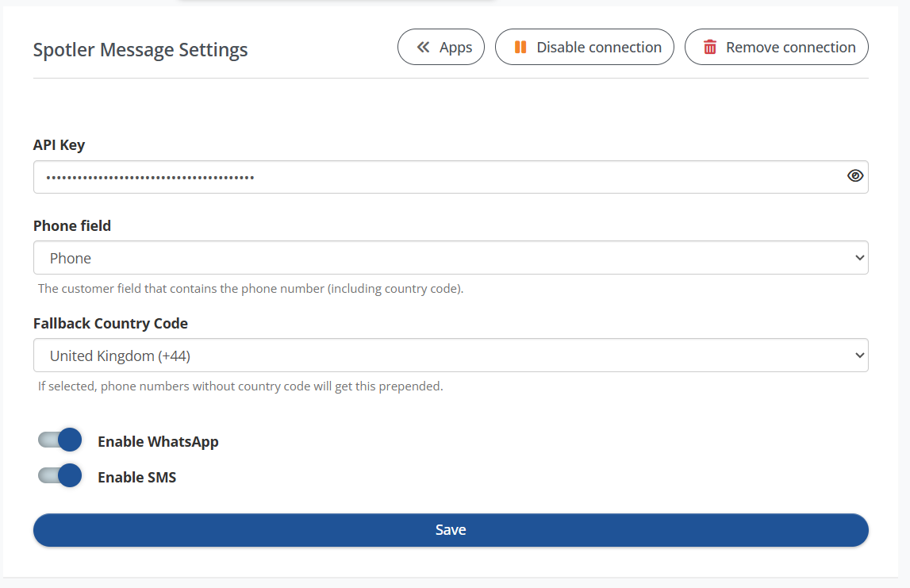Viewport: 910px width, 588px height.
Task: Click the API Key label
Action: [x=60, y=145]
